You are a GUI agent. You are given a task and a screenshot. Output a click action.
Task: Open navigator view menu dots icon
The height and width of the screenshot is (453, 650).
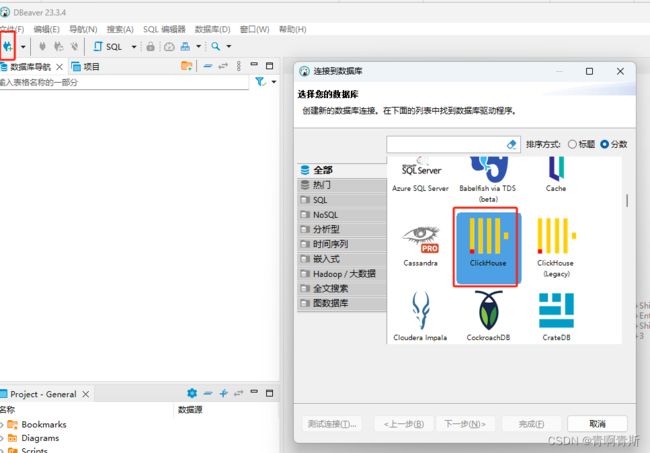[x=238, y=66]
